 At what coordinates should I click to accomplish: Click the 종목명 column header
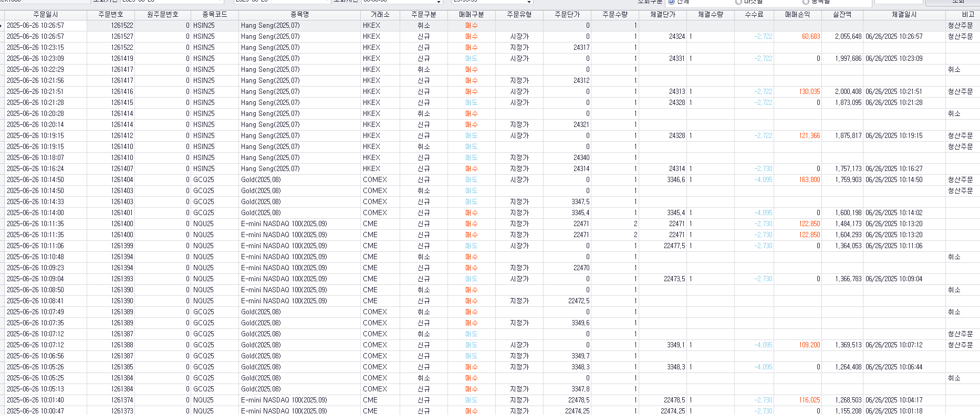coord(300,15)
